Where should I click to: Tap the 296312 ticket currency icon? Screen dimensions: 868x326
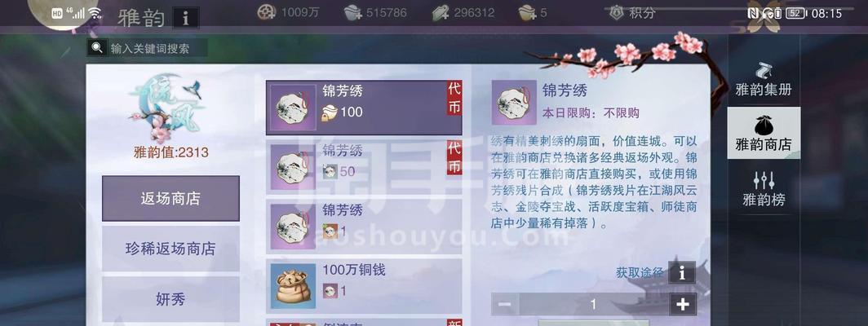click(441, 12)
